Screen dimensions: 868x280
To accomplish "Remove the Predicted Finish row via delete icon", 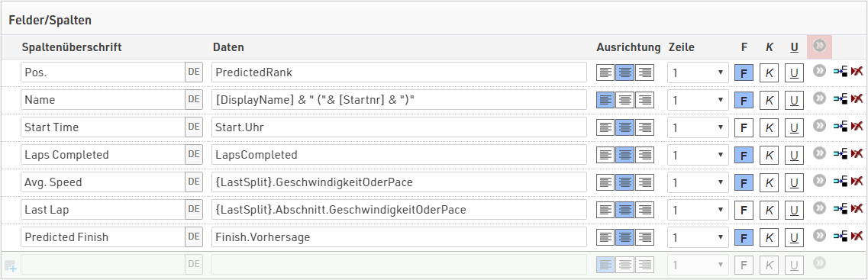I will tap(857, 237).
